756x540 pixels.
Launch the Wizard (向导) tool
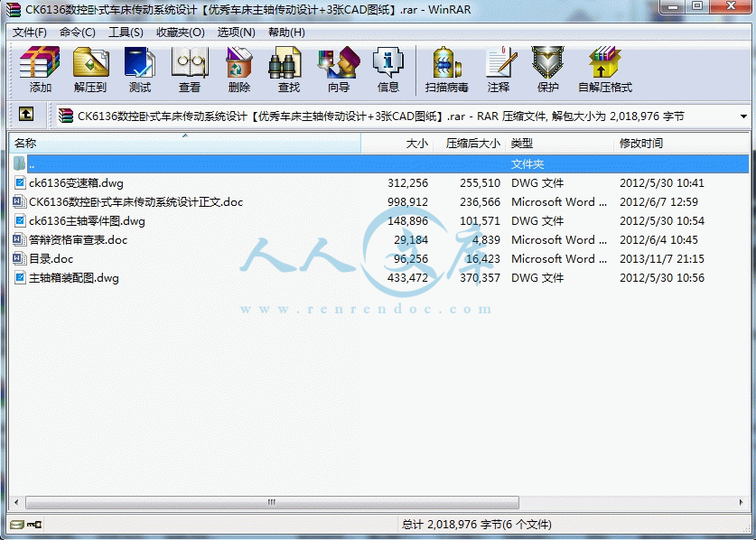click(339, 62)
